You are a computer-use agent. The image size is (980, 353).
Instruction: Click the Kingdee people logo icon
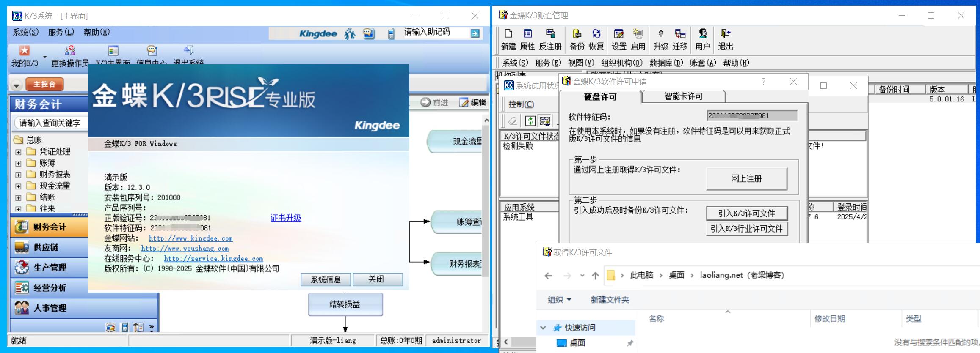pyautogui.click(x=350, y=34)
